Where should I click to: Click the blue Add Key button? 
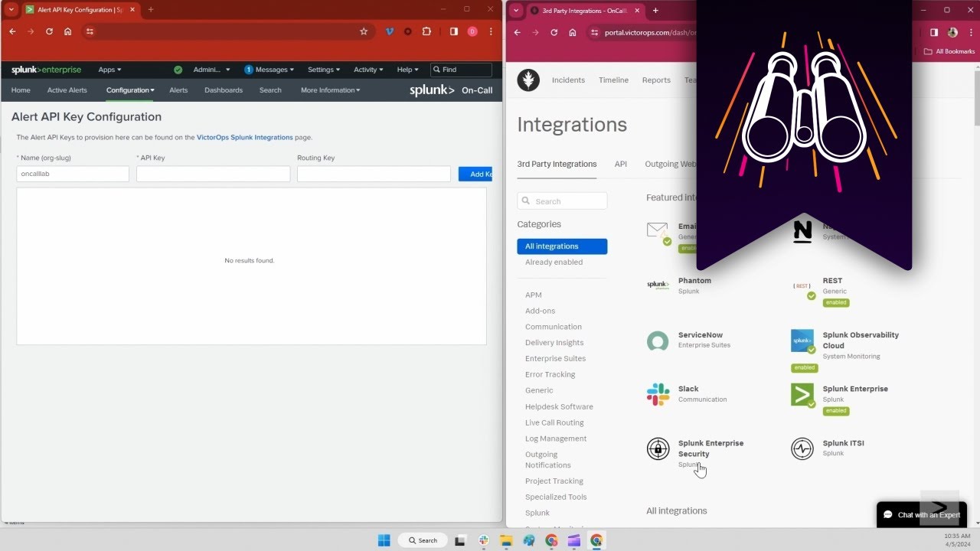pyautogui.click(x=475, y=174)
